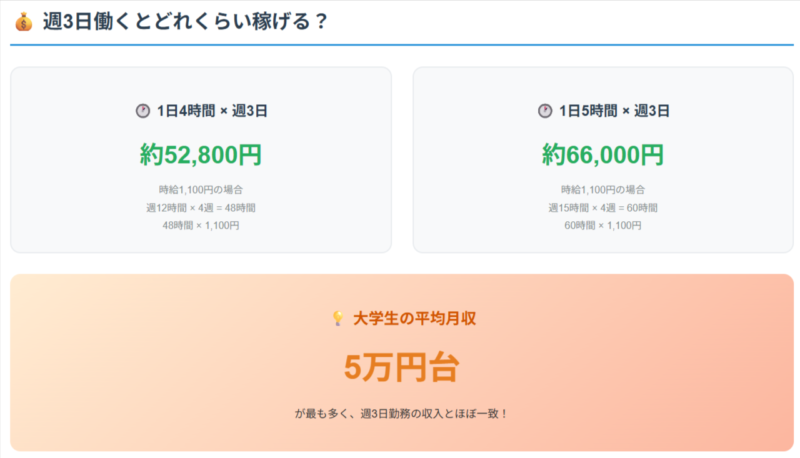Click the 約52,800円 amount
The image size is (800, 458).
tap(201, 154)
